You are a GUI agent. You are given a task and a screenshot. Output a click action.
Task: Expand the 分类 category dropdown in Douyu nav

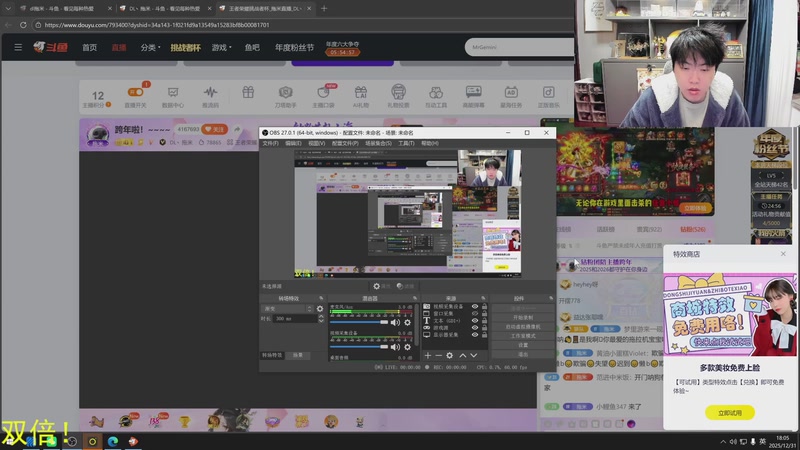click(151, 47)
